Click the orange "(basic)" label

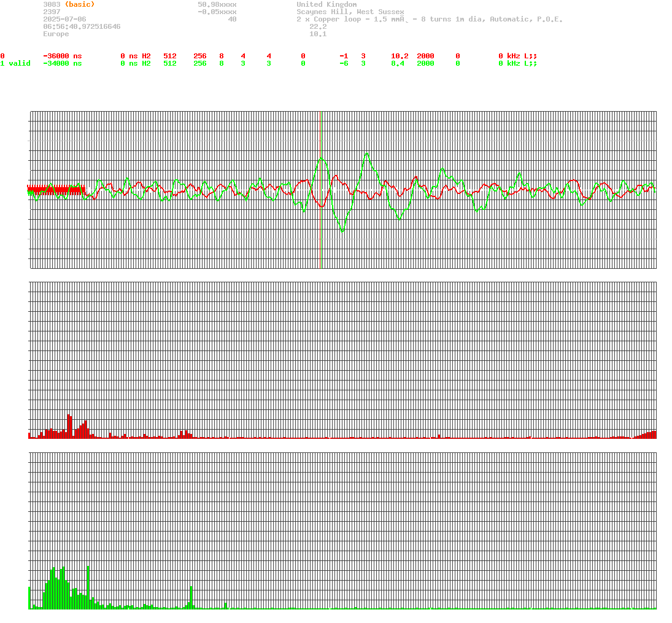coord(80,4)
